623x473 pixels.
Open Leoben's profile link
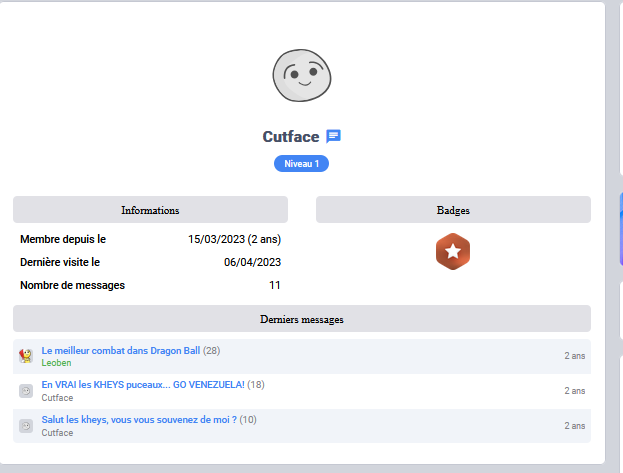pyautogui.click(x=56, y=363)
